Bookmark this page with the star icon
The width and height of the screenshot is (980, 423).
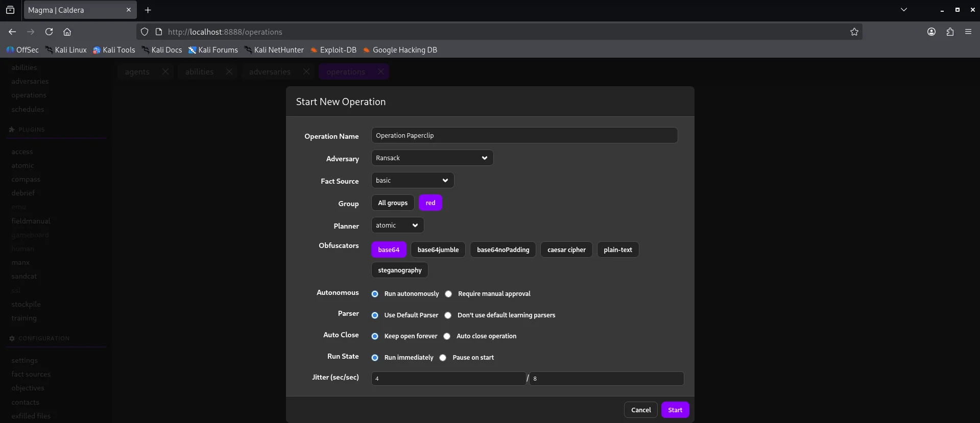tap(854, 32)
